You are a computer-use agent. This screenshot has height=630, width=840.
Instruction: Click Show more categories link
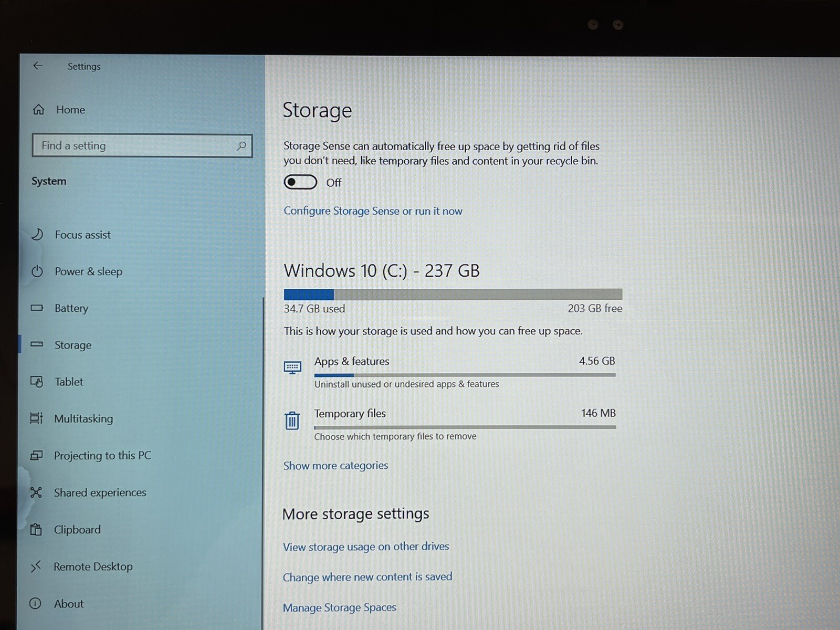[335, 466]
